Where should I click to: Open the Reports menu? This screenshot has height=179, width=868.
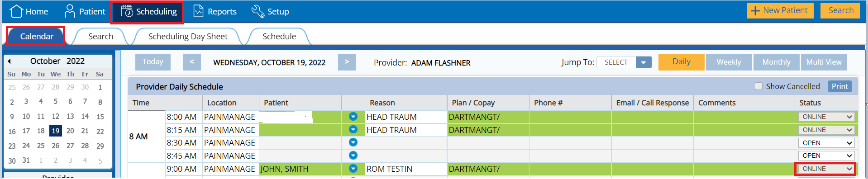tap(215, 11)
